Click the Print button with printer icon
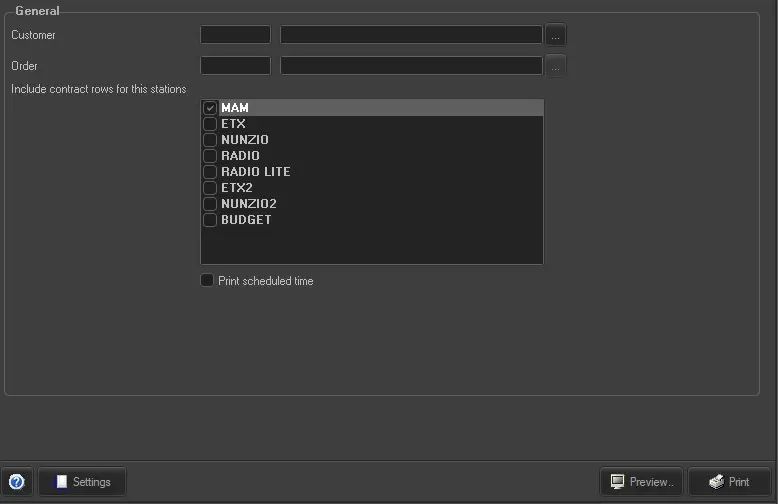Screen dimensions: 778x504 [729, 482]
